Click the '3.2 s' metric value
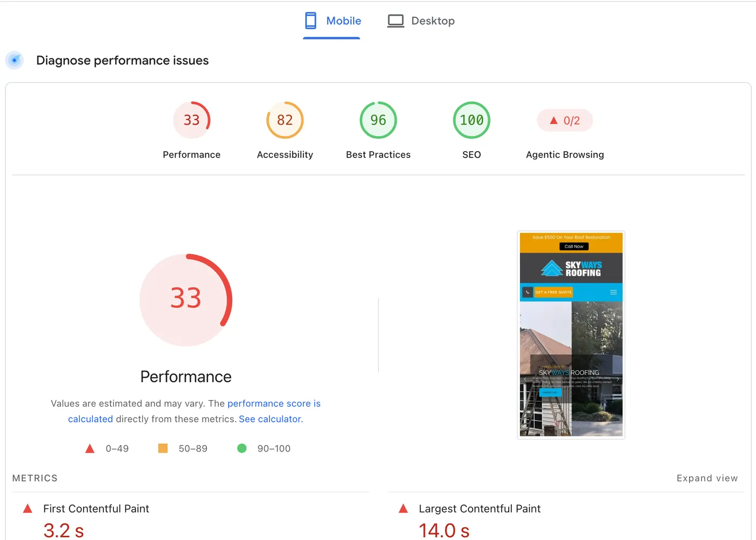Viewport: 756px width, 540px height. (x=64, y=530)
